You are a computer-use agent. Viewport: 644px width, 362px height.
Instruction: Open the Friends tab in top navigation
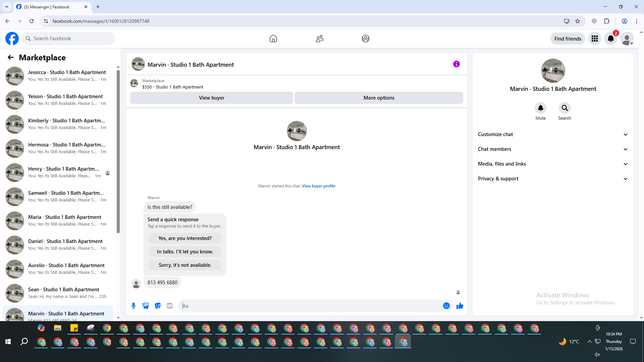pos(319,39)
